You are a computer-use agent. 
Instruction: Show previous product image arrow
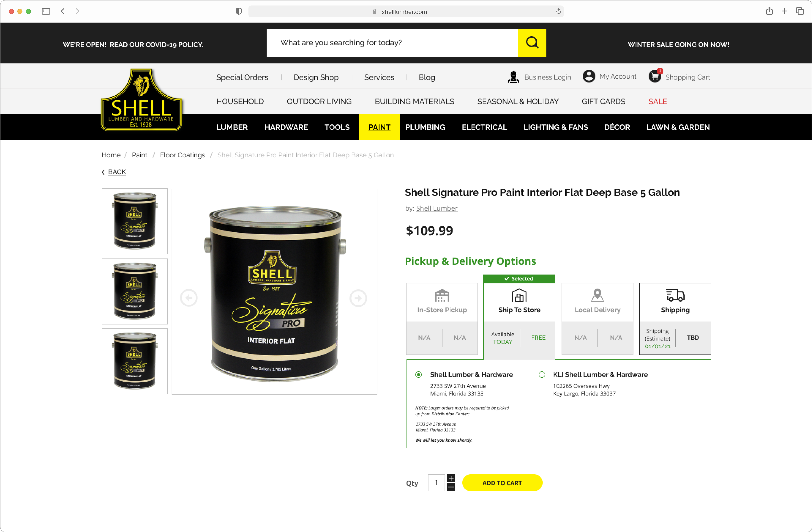(189, 298)
